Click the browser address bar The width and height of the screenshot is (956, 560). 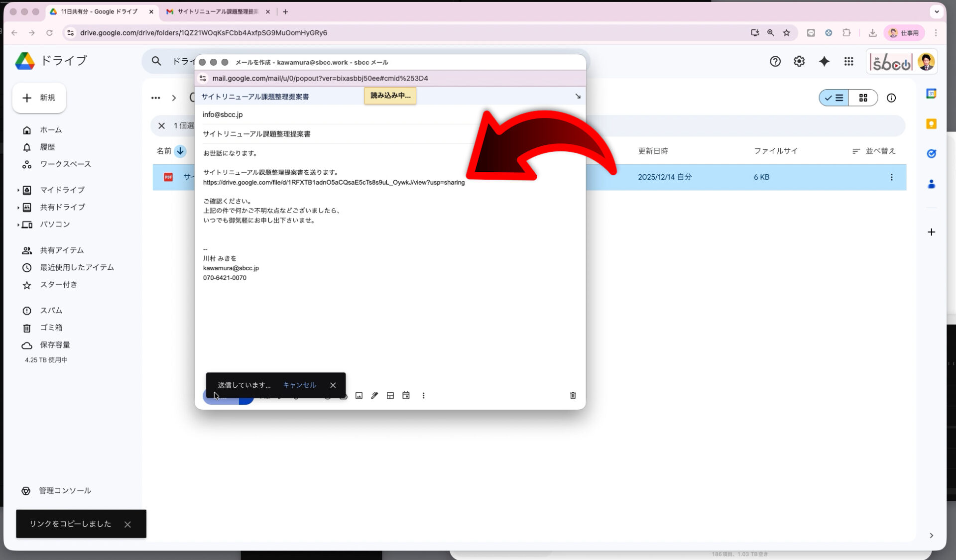(x=349, y=33)
